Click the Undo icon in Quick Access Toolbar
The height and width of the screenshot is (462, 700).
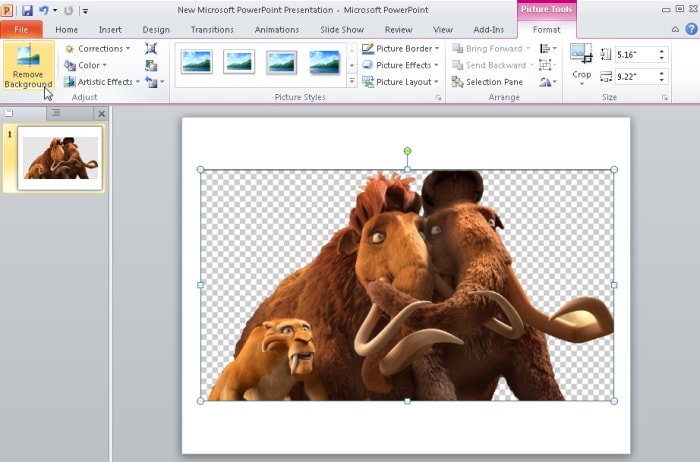(43, 10)
